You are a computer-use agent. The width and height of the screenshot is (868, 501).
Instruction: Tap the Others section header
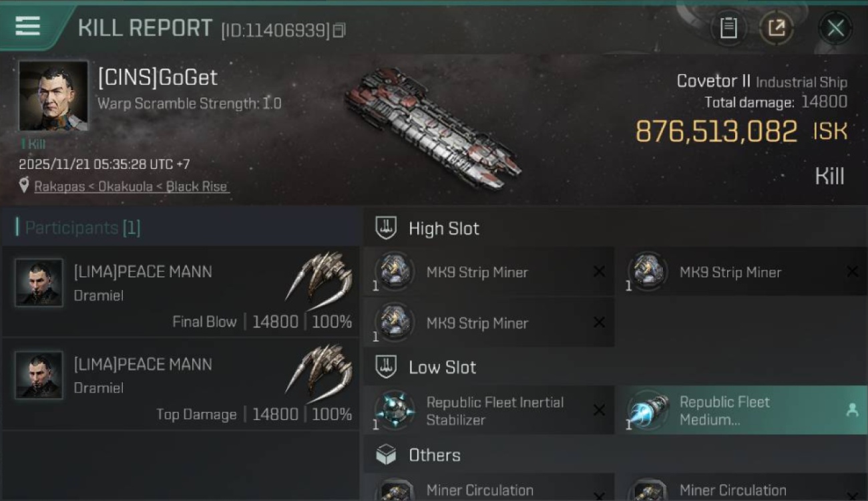click(x=434, y=456)
